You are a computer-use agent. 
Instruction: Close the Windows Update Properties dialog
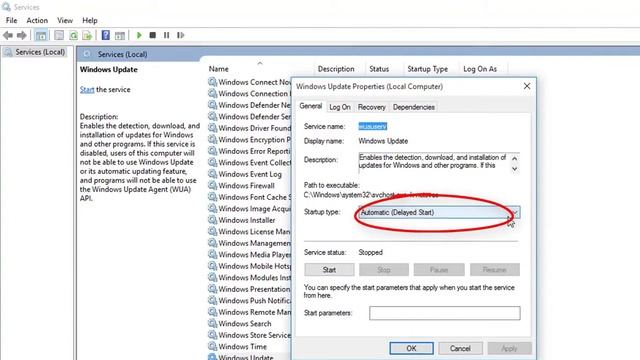527,86
